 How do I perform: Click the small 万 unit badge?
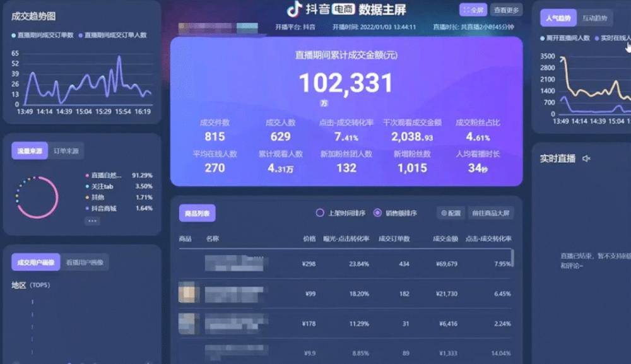coord(324,102)
